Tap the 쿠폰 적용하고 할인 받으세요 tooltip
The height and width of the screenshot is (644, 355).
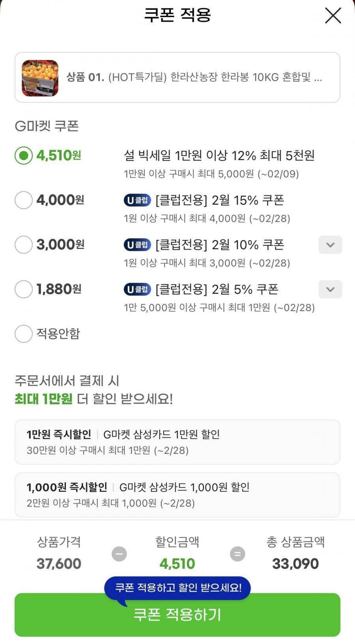(177, 588)
